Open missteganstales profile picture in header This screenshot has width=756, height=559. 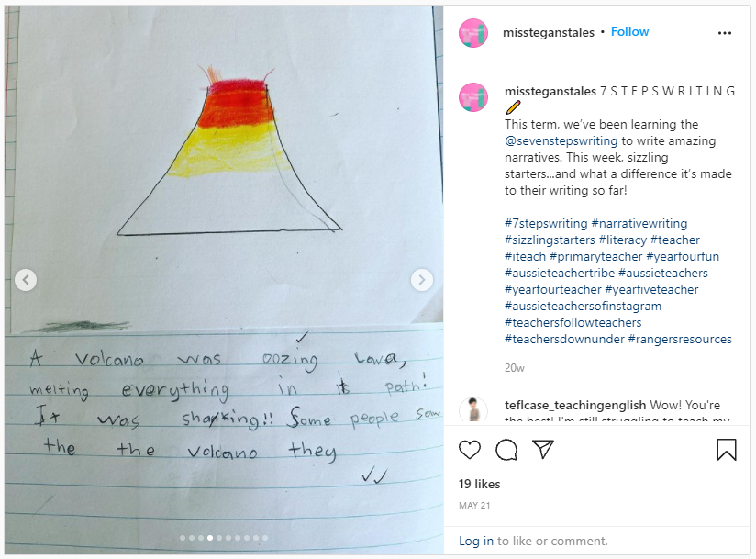pos(473,33)
